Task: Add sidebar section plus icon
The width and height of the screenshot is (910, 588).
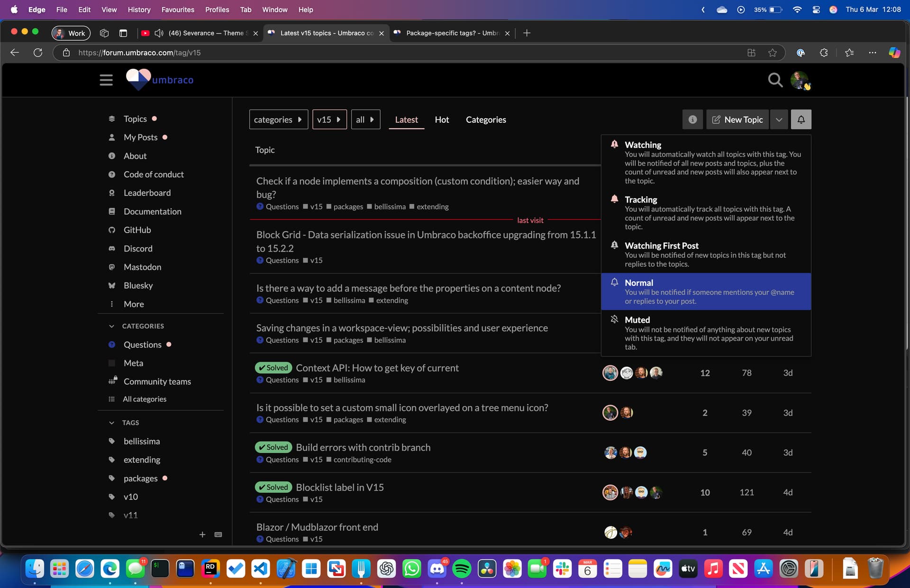Action: (x=202, y=534)
